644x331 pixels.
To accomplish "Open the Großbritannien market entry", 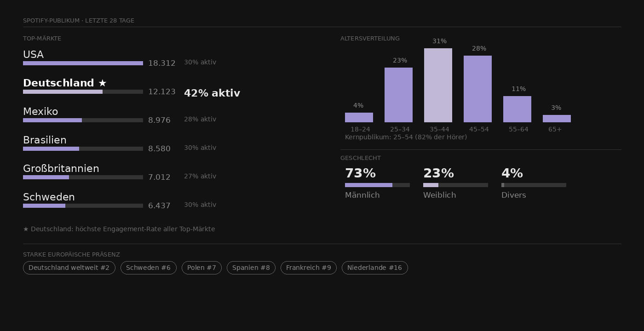I will 61,169.
